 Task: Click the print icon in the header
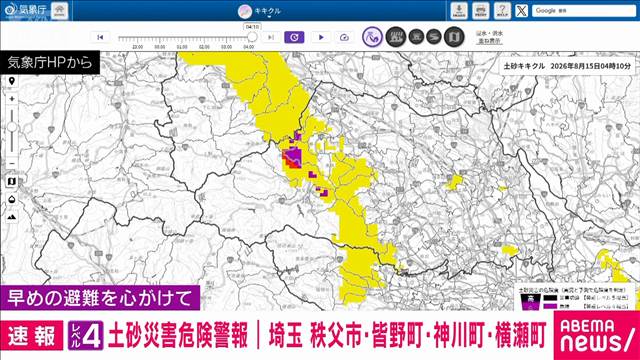tap(481, 11)
